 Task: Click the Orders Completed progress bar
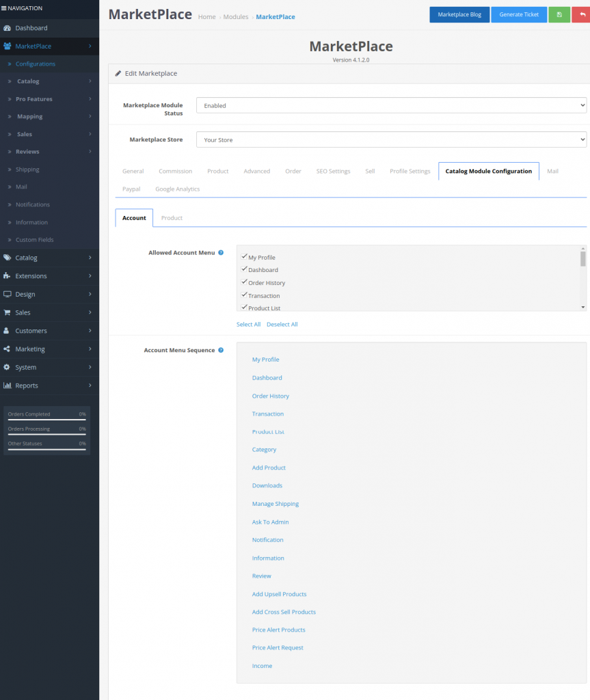tap(47, 419)
